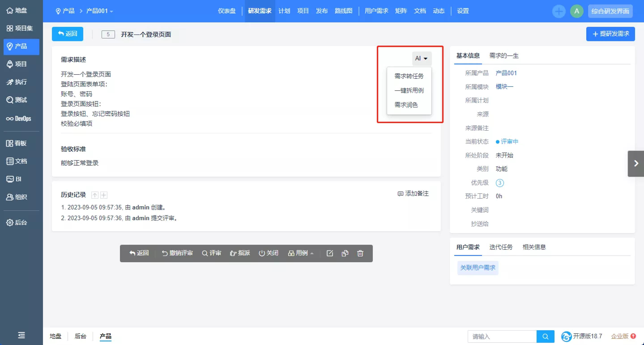The height and width of the screenshot is (345, 644).
Task: Switch to the 迭代任务 tab
Action: 501,247
